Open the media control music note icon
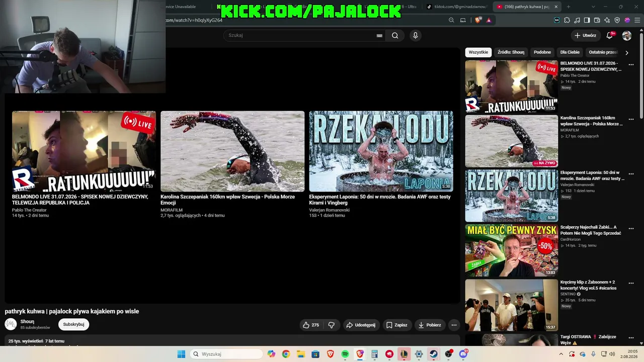 tap(577, 20)
